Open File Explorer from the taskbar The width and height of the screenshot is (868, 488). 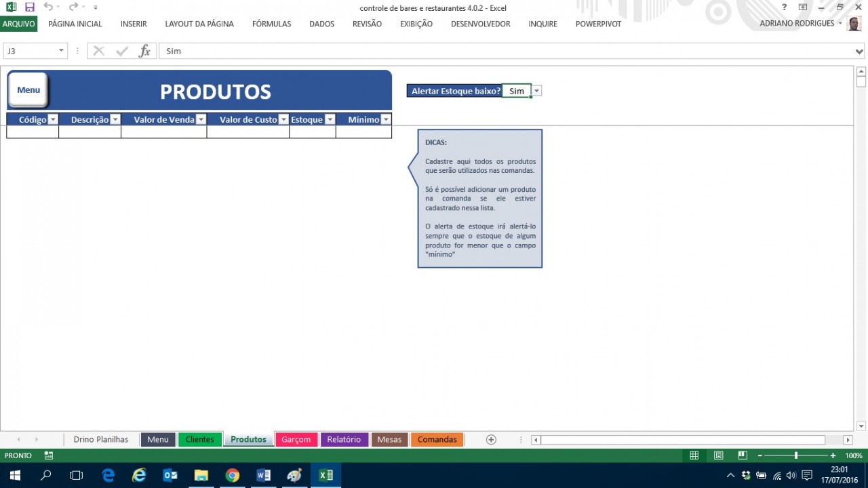[201, 475]
